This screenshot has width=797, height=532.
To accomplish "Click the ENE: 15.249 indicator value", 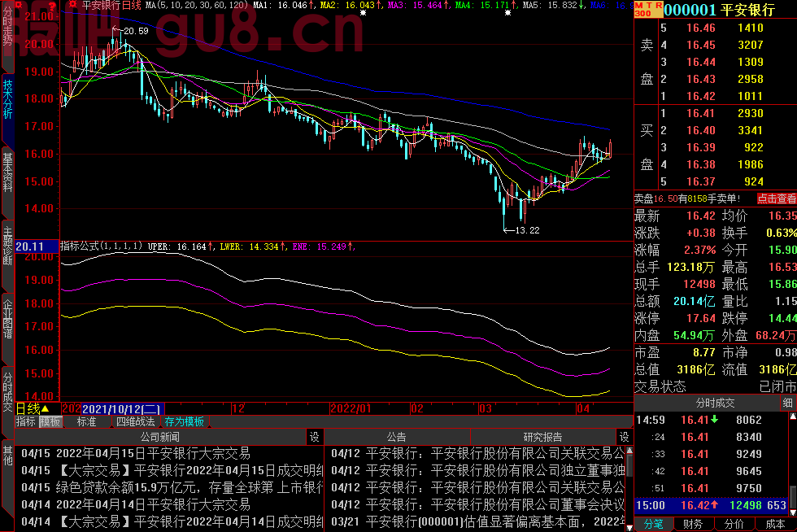I will tap(324, 246).
